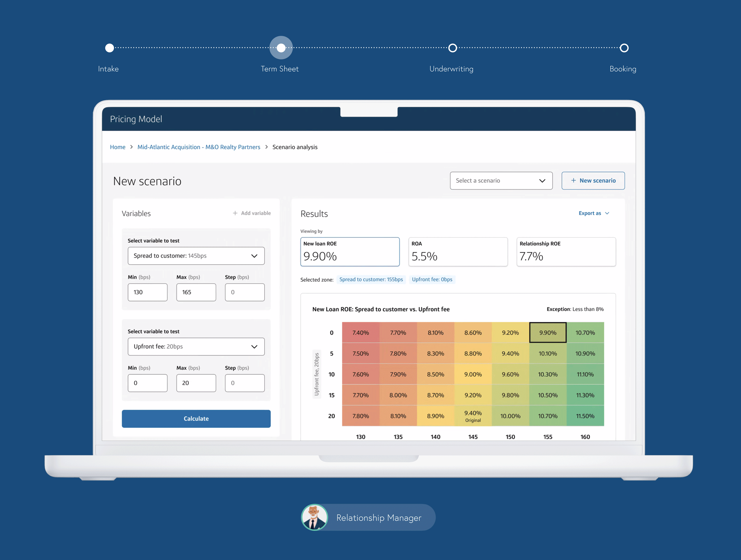Click the 9.40% Original heatmap cell
Screen dimensions: 741x560
pyautogui.click(x=473, y=416)
